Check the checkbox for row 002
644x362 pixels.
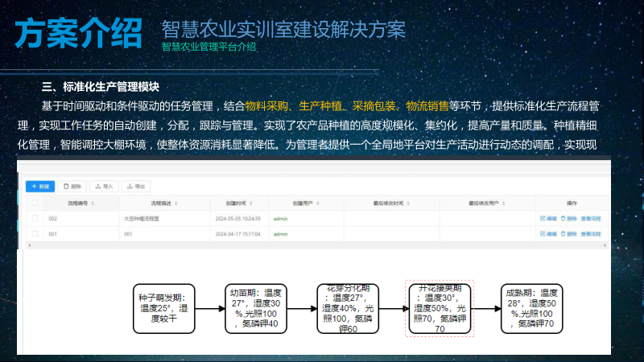[x=35, y=218]
